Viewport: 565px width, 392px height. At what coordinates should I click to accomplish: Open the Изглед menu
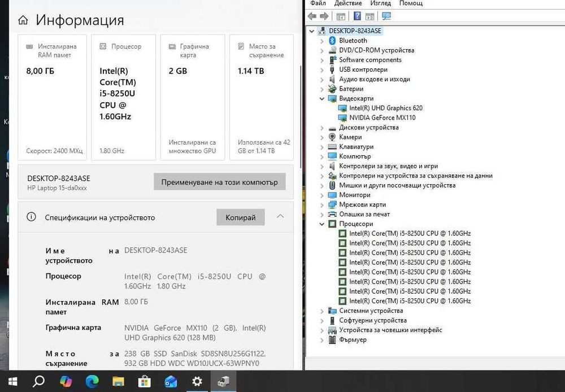pyautogui.click(x=380, y=3)
